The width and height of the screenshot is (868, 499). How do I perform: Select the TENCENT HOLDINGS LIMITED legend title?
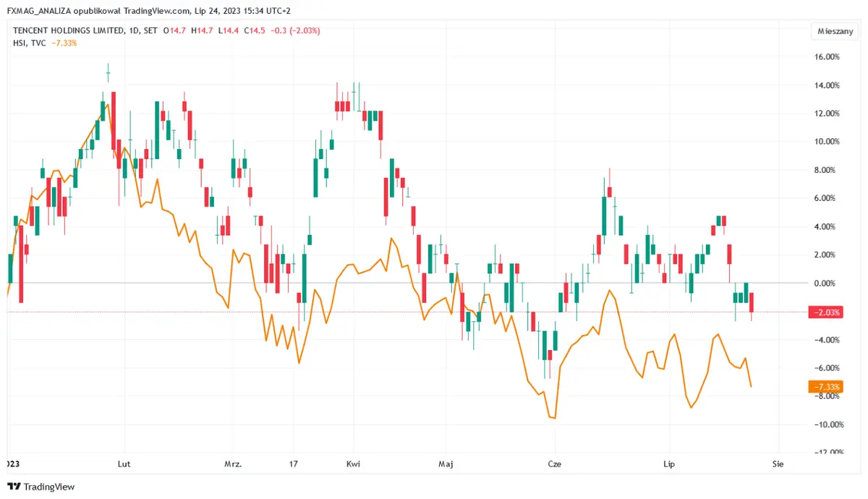[x=69, y=30]
